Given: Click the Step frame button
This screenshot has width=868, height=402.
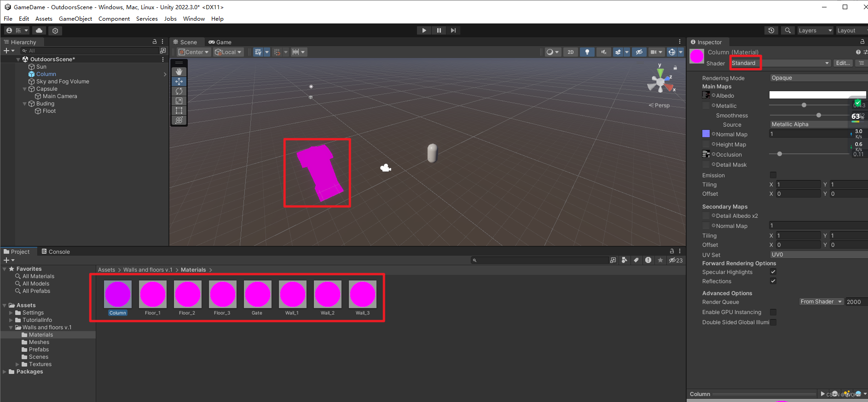Looking at the screenshot, I should tap(453, 30).
